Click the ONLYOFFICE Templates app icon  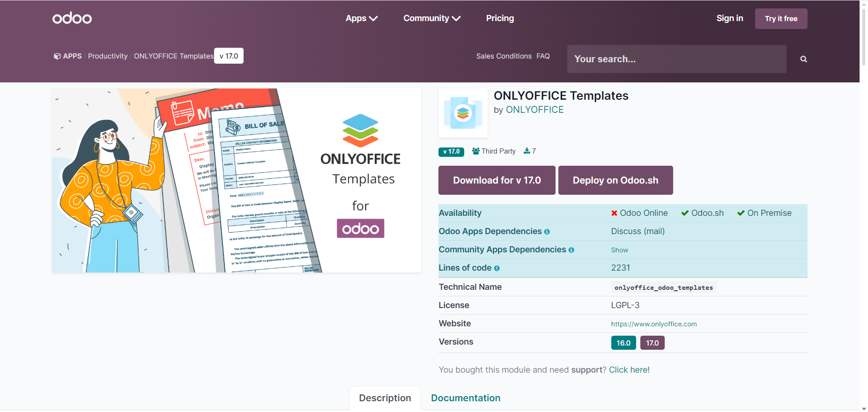click(x=463, y=113)
